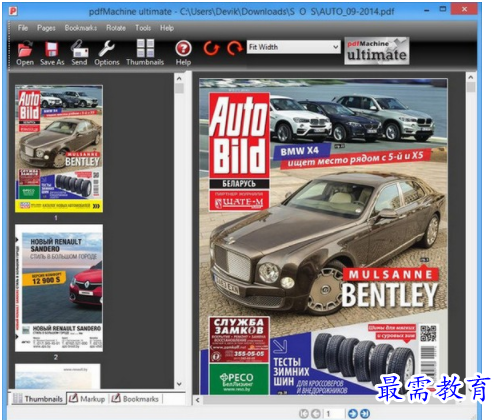Open the Rotate menu

pos(116,28)
